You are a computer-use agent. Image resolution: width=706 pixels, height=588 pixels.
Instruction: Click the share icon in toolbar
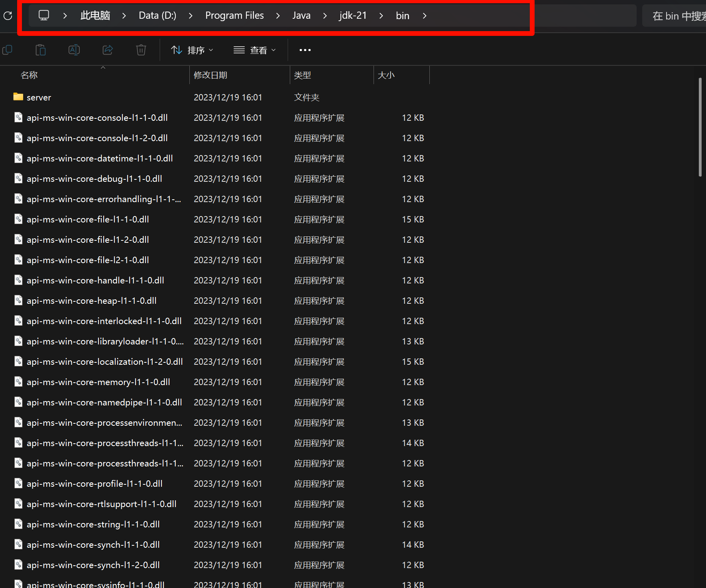tap(108, 50)
